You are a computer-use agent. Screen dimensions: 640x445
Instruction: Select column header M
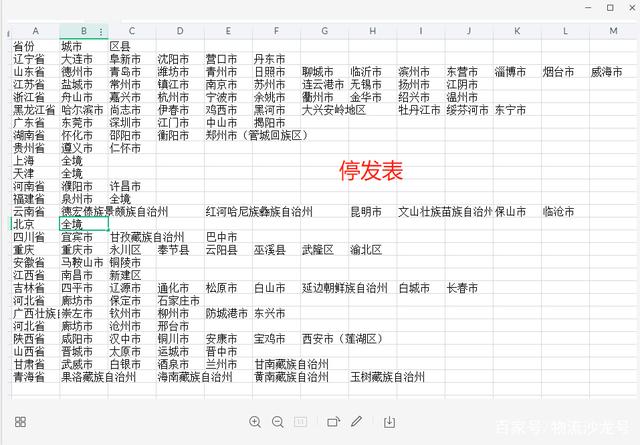click(613, 31)
